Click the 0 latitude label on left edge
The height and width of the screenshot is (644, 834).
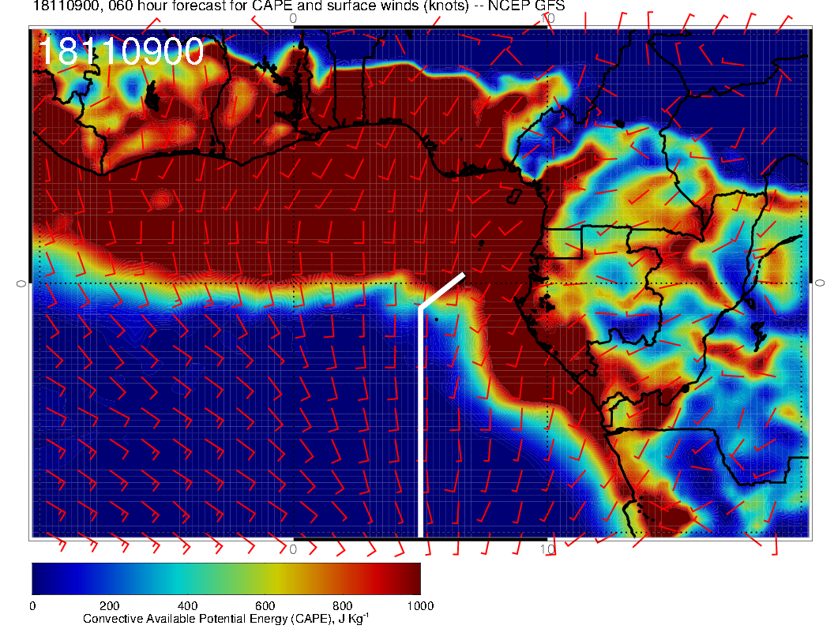(x=21, y=283)
